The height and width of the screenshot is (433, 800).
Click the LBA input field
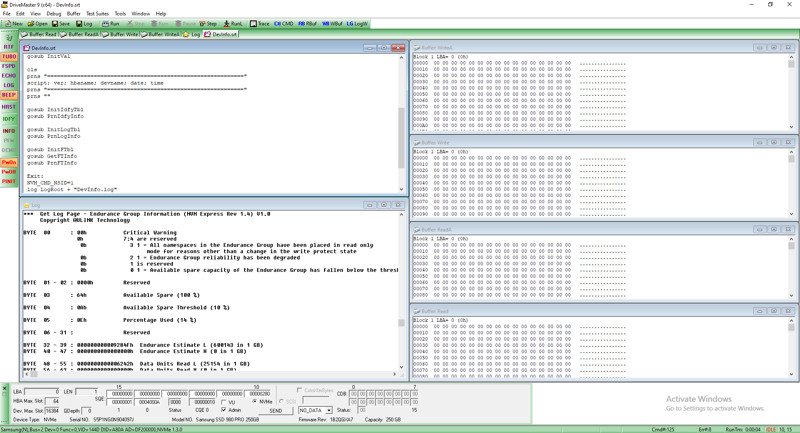click(x=41, y=392)
